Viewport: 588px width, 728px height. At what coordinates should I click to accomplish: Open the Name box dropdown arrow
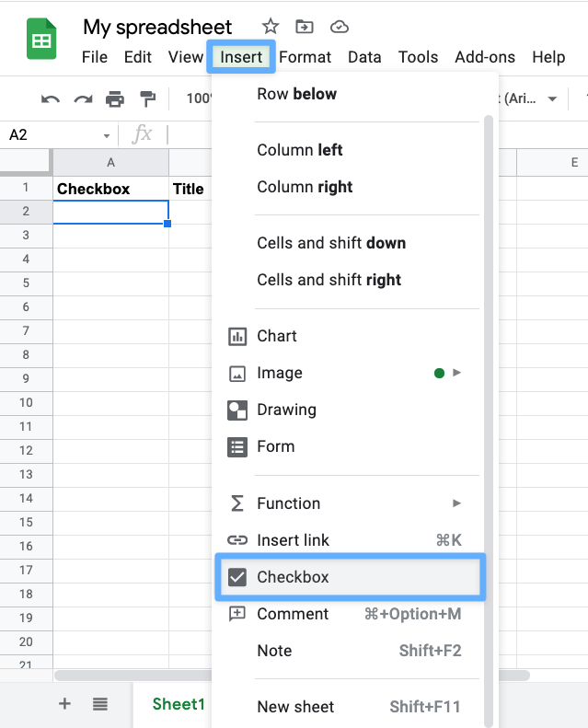click(107, 135)
